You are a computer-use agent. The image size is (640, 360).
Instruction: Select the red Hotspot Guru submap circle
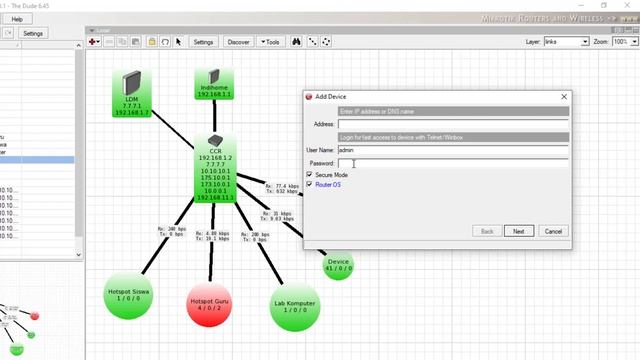pyautogui.click(x=209, y=304)
